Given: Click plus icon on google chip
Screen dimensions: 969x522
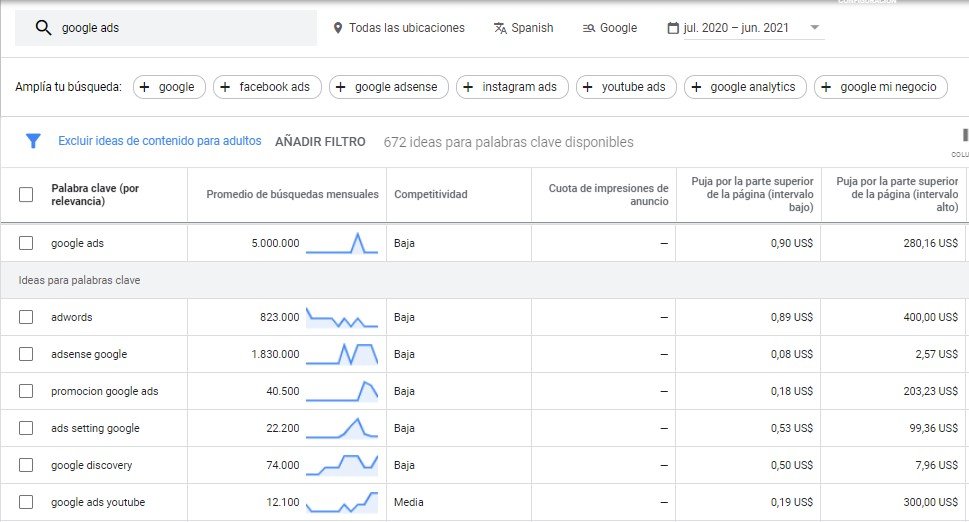Looking at the screenshot, I should pos(145,87).
